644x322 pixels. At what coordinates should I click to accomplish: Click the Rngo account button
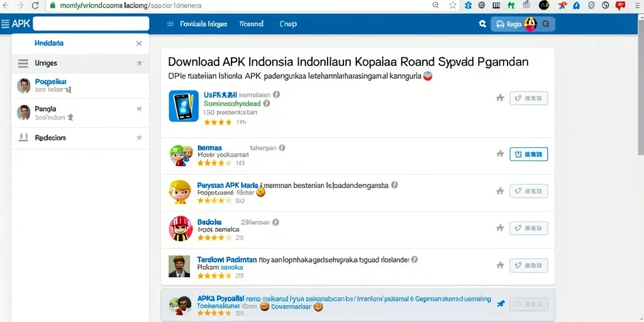(523, 24)
